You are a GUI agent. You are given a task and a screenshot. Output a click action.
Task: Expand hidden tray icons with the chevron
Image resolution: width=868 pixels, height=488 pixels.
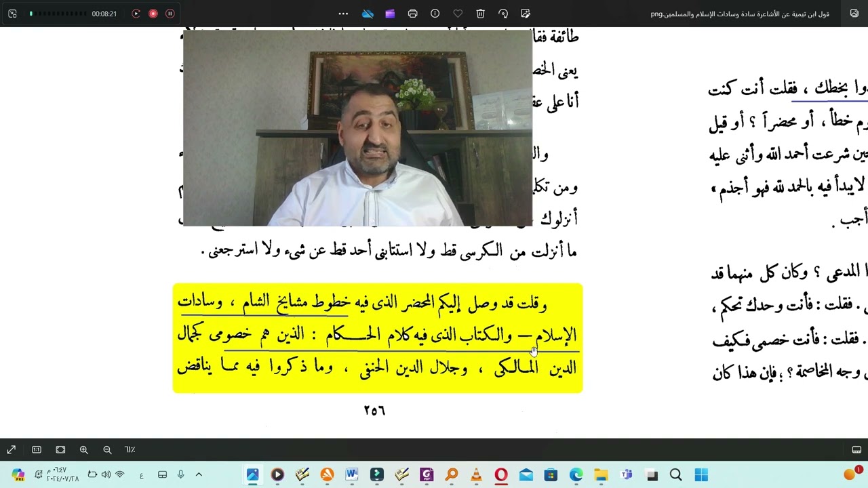199,474
